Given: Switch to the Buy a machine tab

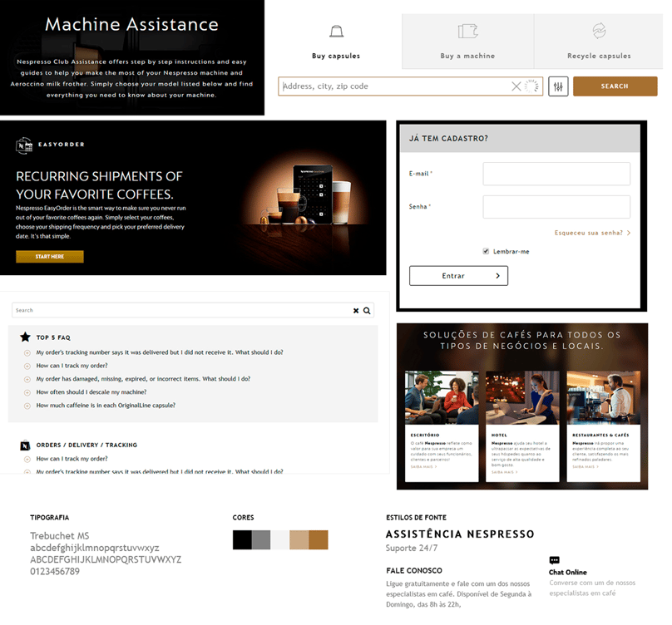Looking at the screenshot, I should click(467, 41).
